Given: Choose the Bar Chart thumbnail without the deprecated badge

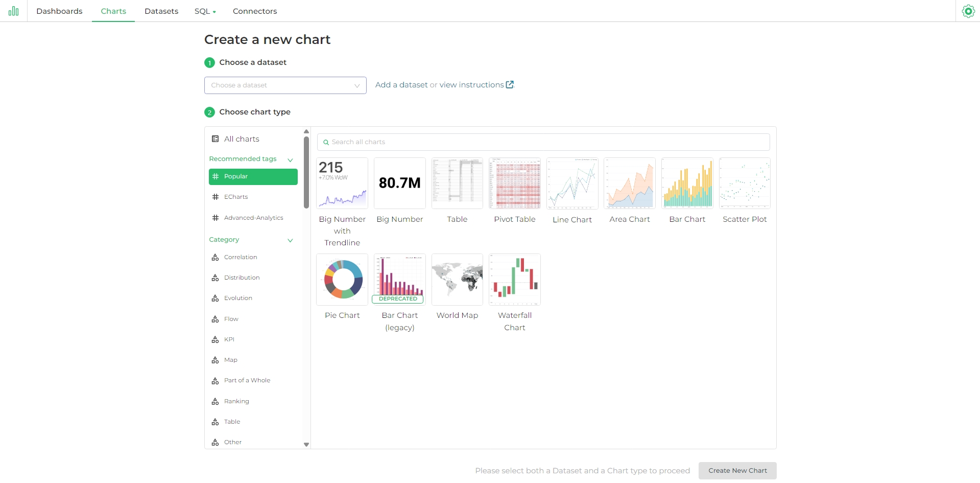Looking at the screenshot, I should click(x=687, y=183).
